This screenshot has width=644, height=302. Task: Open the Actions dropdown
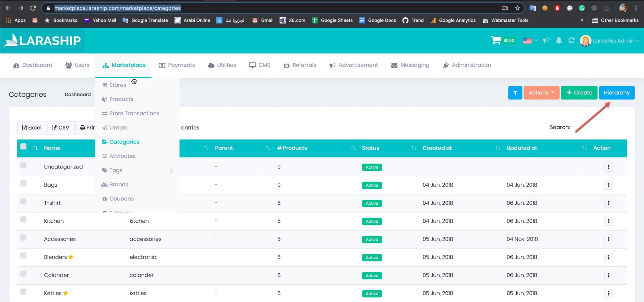[541, 93]
